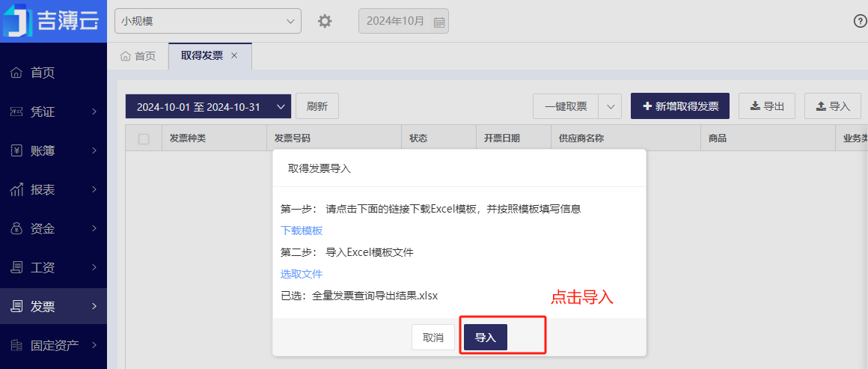Open the 账簿 sidebar menu

tap(53, 150)
